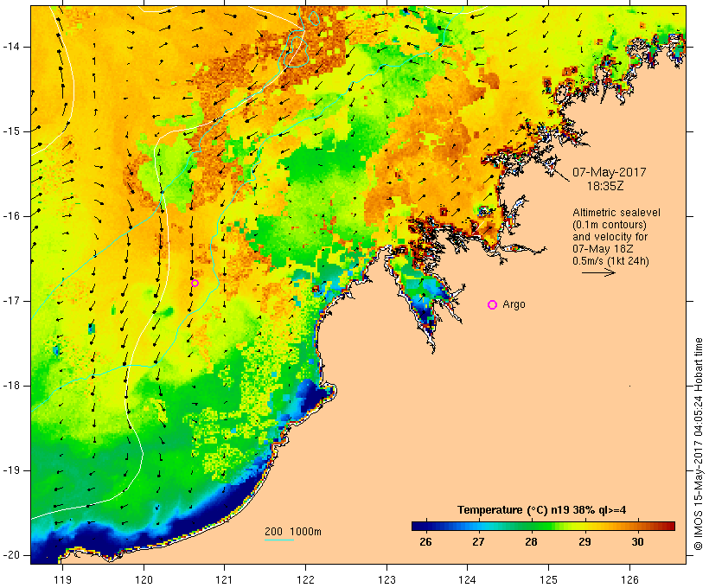
Task: Click the '26' colorbar tick label
Action: pos(425,541)
